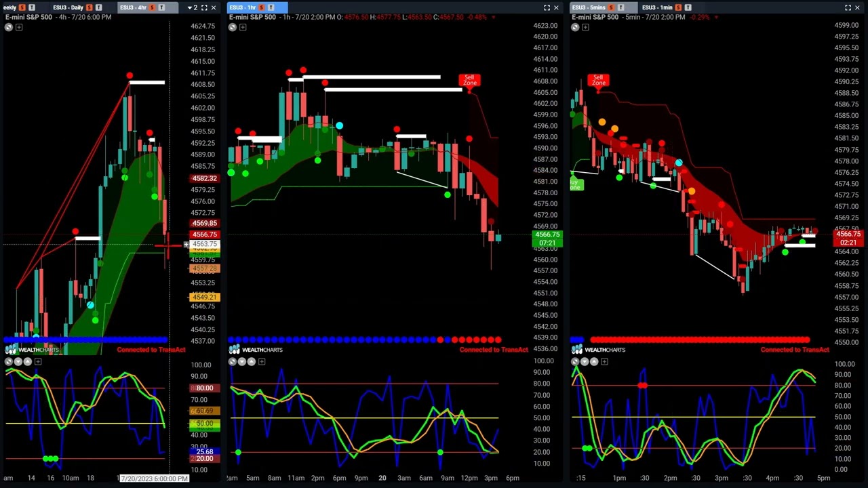Click WealthCharts logo under 5mins chart
The width and height of the screenshot is (868, 488).
pyautogui.click(x=599, y=350)
